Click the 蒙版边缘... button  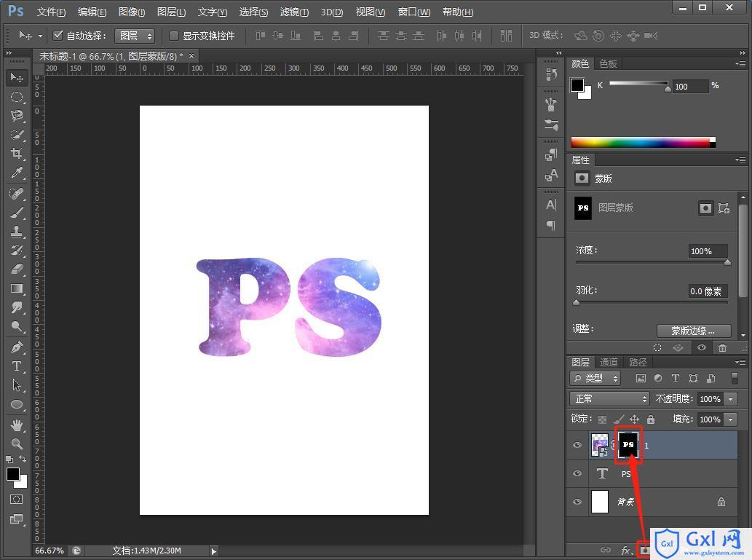[694, 331]
